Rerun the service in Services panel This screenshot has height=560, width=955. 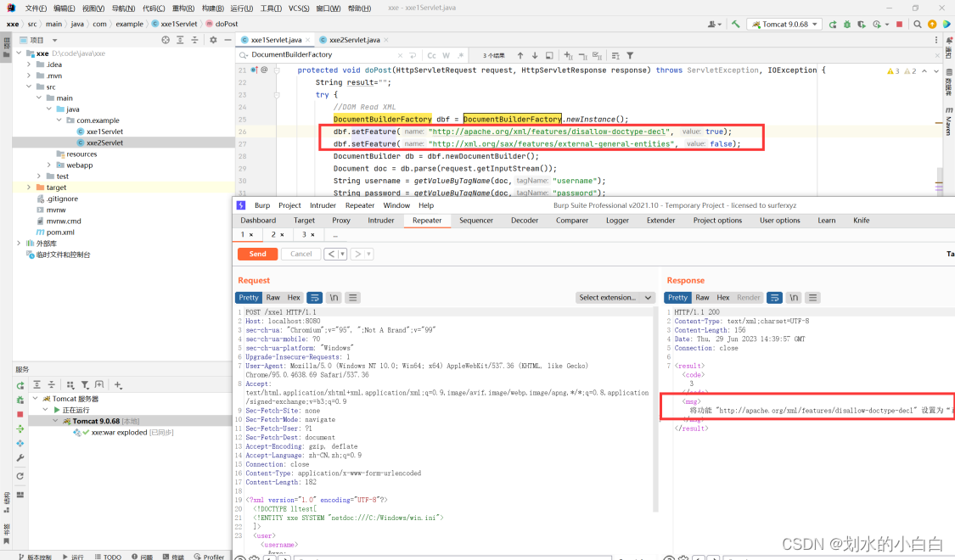pyautogui.click(x=20, y=385)
